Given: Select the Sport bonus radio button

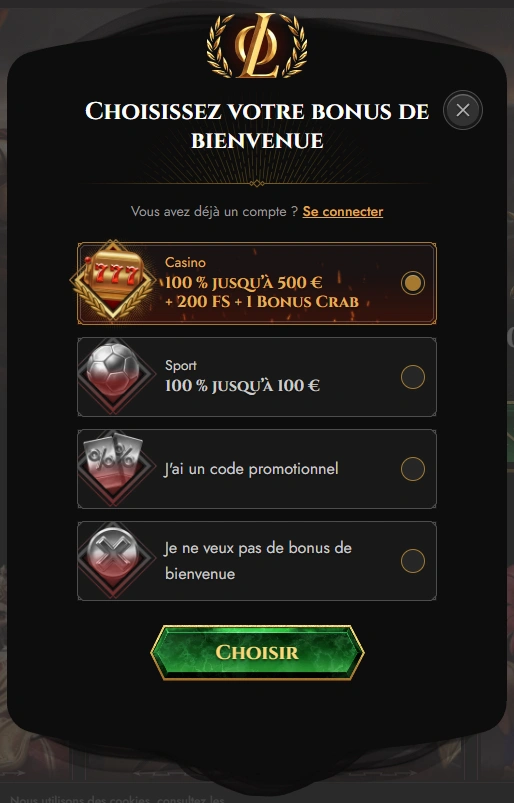Looking at the screenshot, I should pos(413,377).
